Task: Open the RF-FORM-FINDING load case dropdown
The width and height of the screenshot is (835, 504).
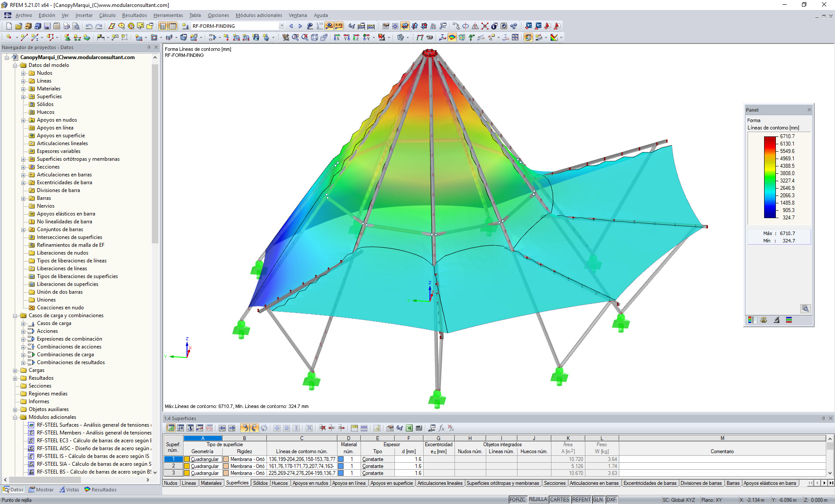Action: (282, 26)
